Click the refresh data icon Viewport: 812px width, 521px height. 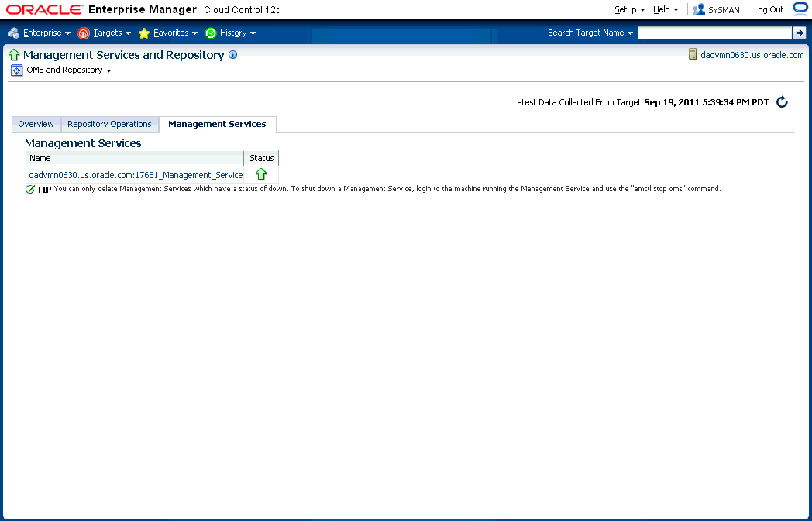[782, 102]
